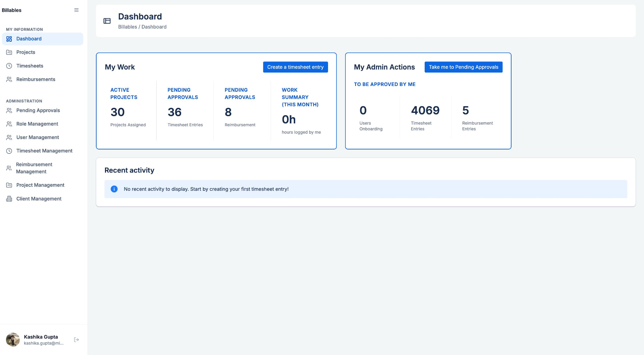This screenshot has width=644, height=355.
Task: Click the Pending Approvals icon
Action: tap(9, 110)
